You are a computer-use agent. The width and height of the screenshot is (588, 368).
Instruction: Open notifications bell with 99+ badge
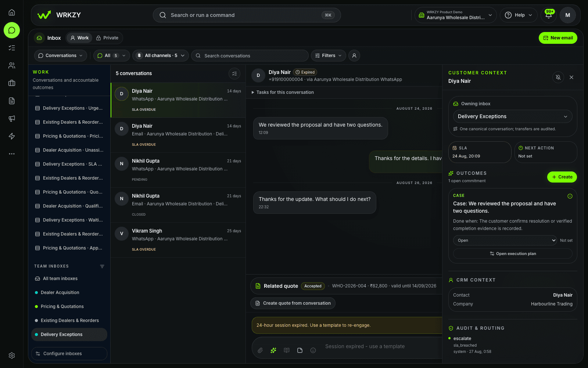click(x=549, y=15)
